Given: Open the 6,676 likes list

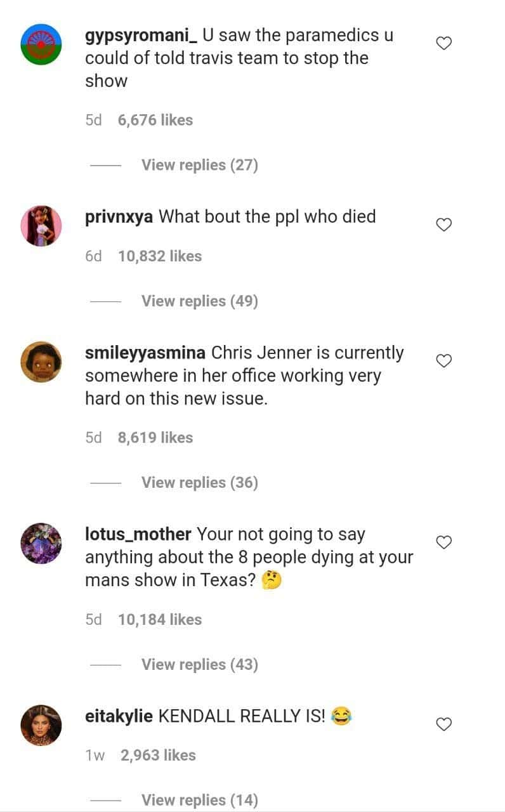Looking at the screenshot, I should [x=155, y=120].
